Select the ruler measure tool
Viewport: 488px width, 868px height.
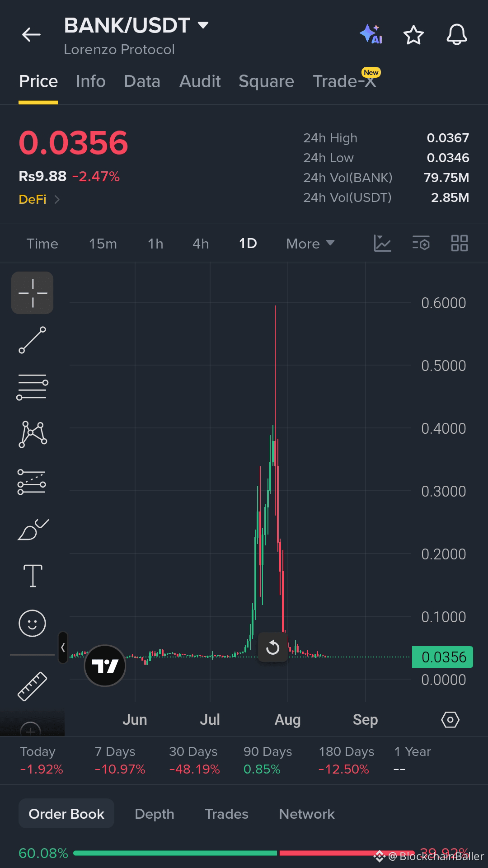click(32, 686)
